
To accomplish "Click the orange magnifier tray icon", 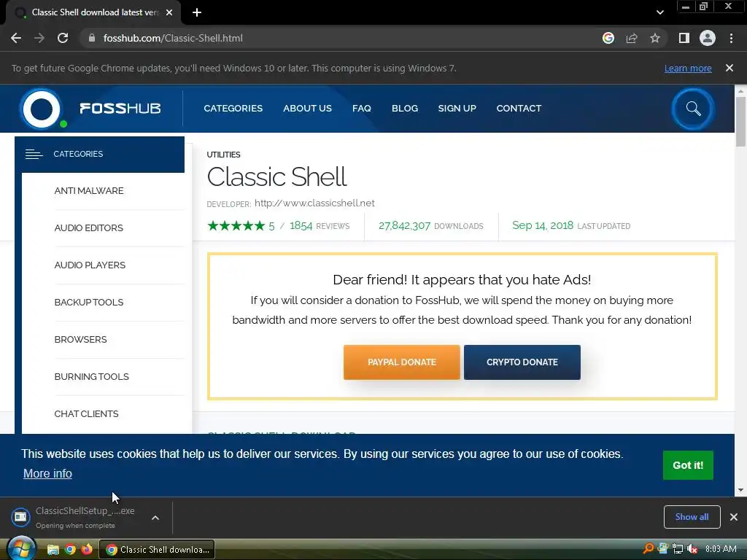I will [649, 548].
